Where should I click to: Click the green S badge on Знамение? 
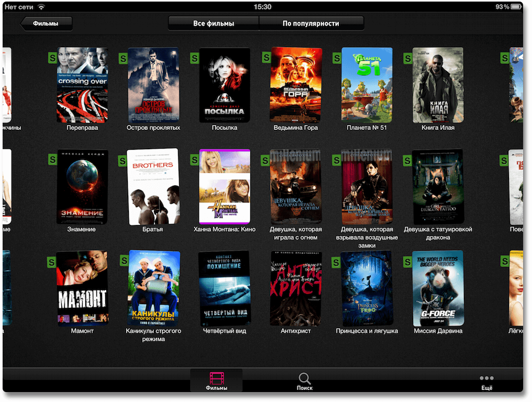coord(52,159)
